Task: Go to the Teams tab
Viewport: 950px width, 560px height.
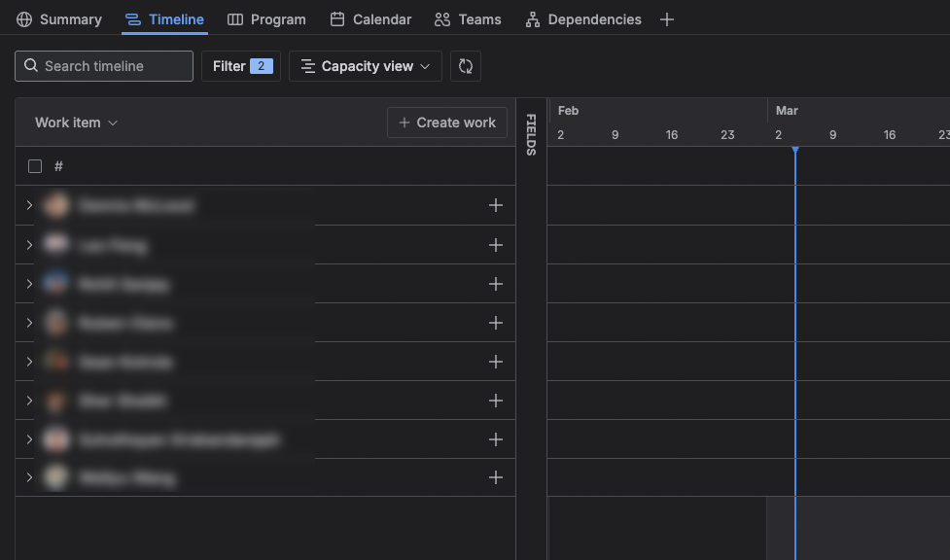Action: tap(468, 19)
